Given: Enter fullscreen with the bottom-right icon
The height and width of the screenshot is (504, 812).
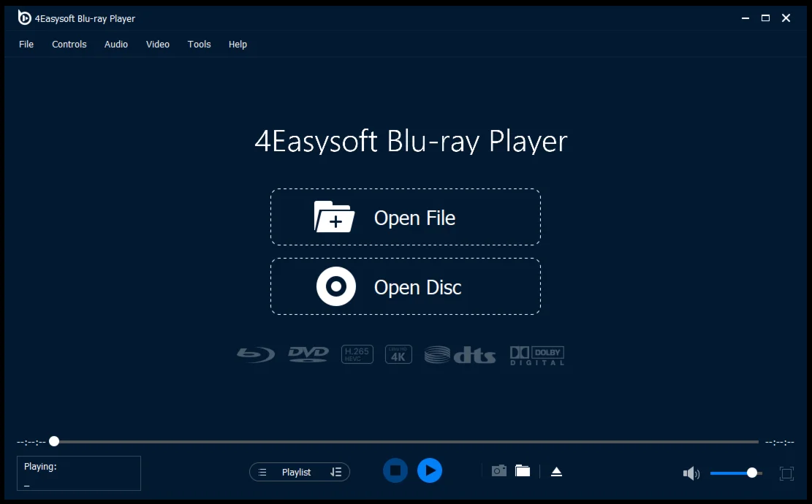Looking at the screenshot, I should pyautogui.click(x=786, y=473).
